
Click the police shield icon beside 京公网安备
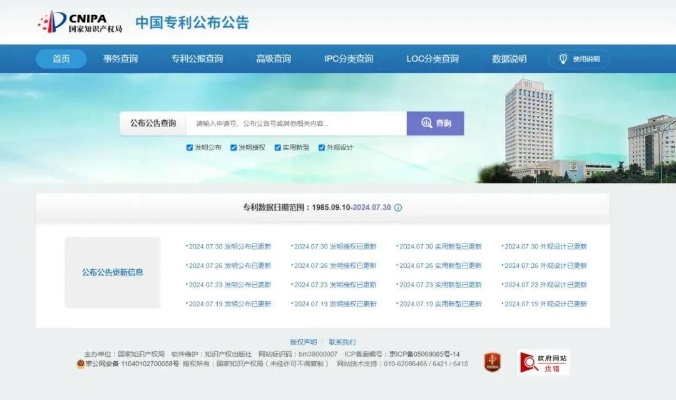[x=82, y=364]
